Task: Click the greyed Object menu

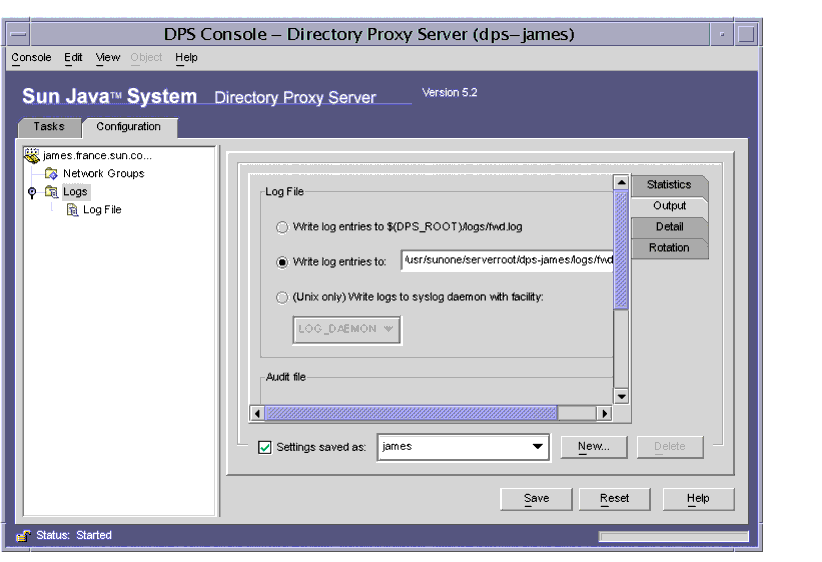Action: [x=146, y=58]
